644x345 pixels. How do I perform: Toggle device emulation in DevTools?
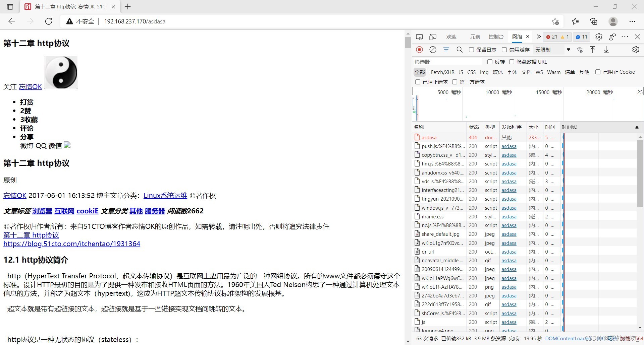pos(433,37)
